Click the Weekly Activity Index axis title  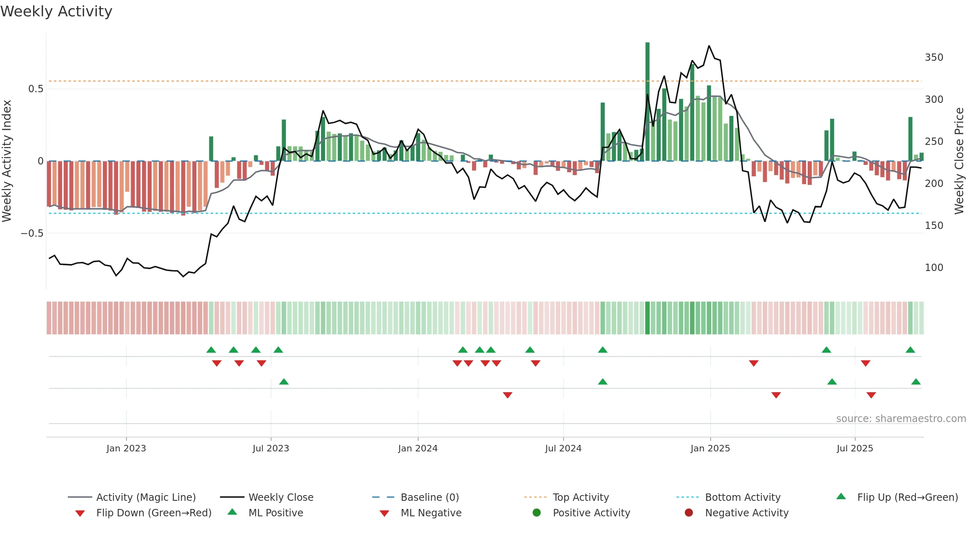click(x=7, y=161)
